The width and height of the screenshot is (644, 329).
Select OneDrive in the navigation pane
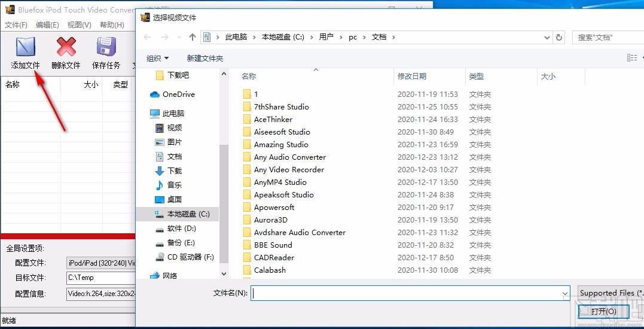click(172, 95)
